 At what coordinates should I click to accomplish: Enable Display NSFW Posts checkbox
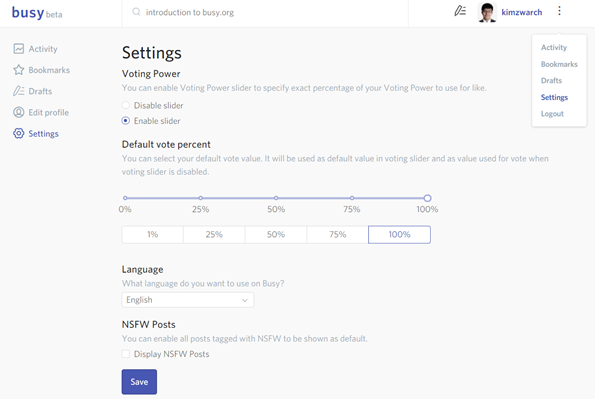coord(126,354)
